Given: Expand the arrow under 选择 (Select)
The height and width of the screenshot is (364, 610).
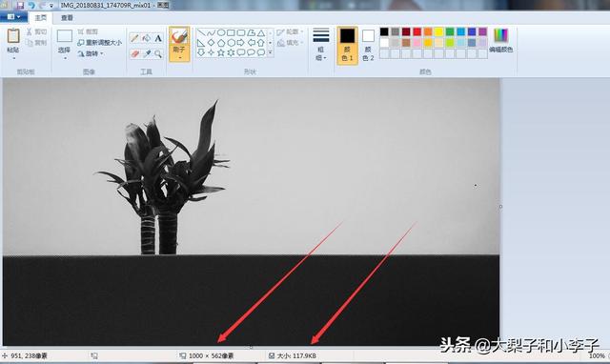Looking at the screenshot, I should (x=65, y=58).
